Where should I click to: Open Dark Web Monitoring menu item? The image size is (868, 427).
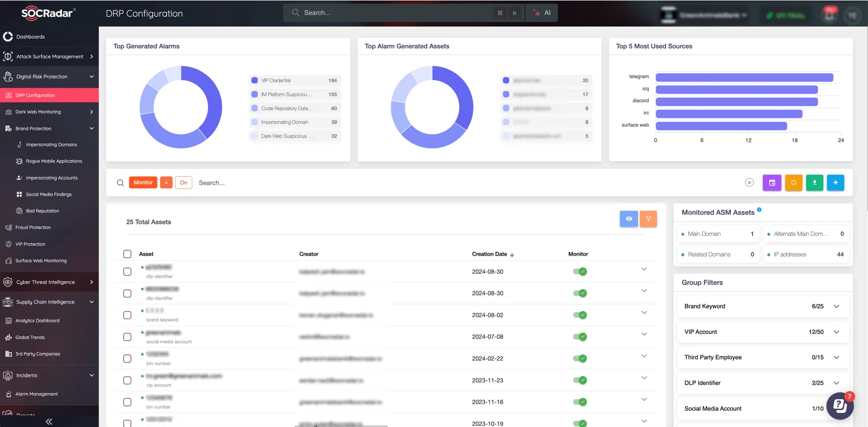[49, 112]
